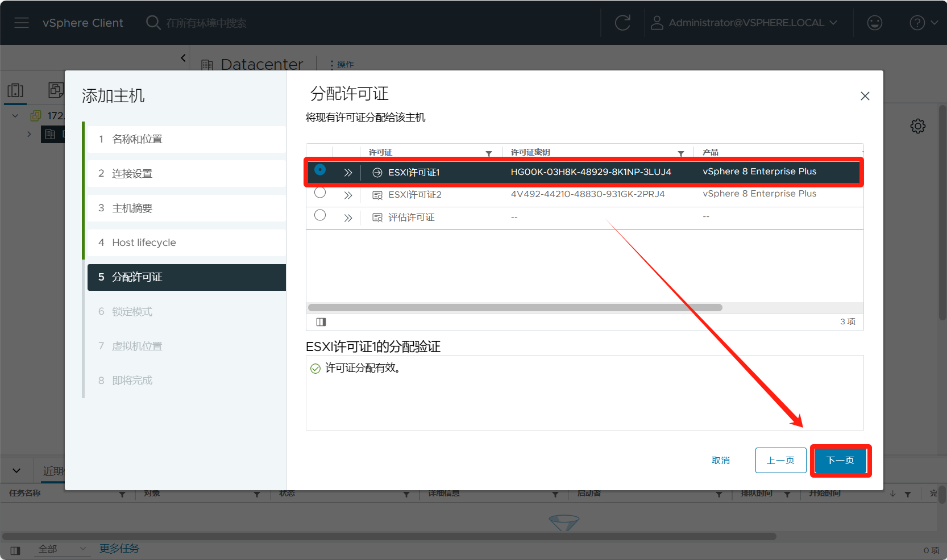
Task: Filter the 许可证密钥 column
Action: coord(680,153)
